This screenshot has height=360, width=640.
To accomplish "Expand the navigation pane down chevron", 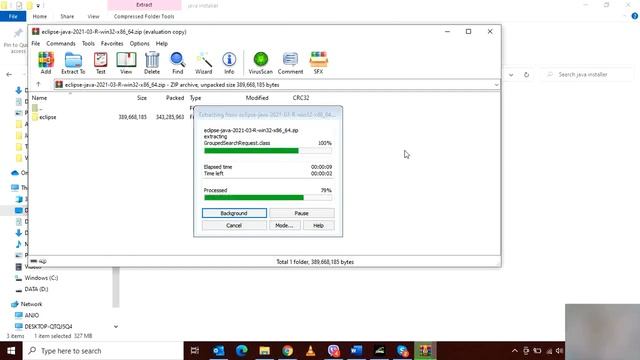I will [x=116, y=327].
